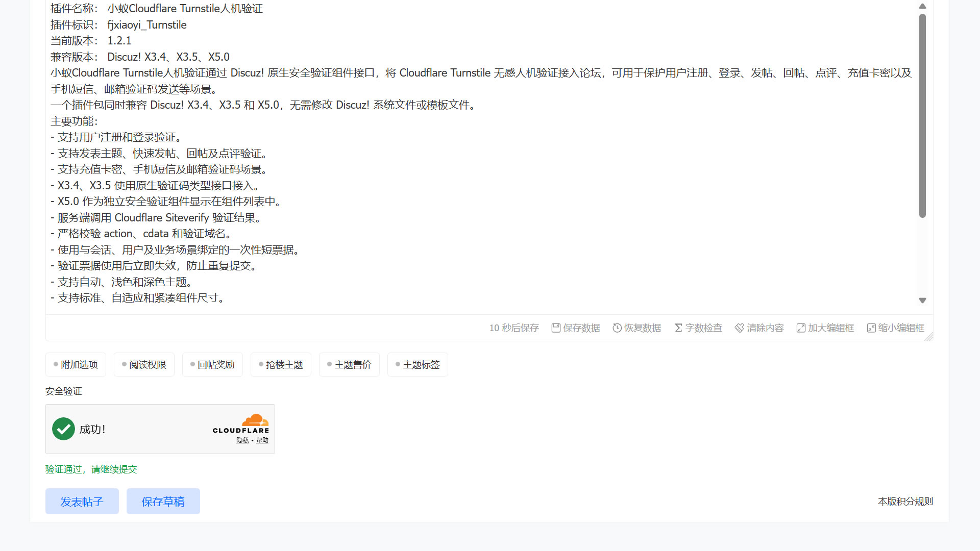Switch to the 回帖奖励 tab
The width and height of the screenshot is (980, 551).
212,365
